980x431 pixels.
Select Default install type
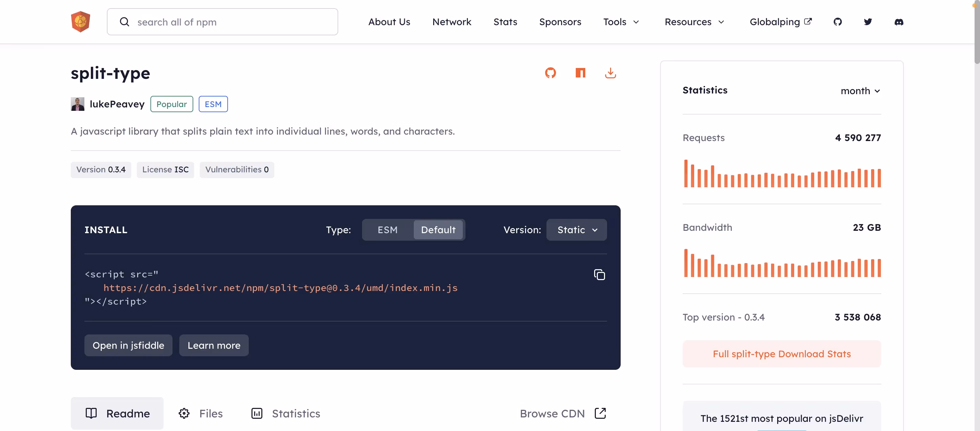(438, 229)
